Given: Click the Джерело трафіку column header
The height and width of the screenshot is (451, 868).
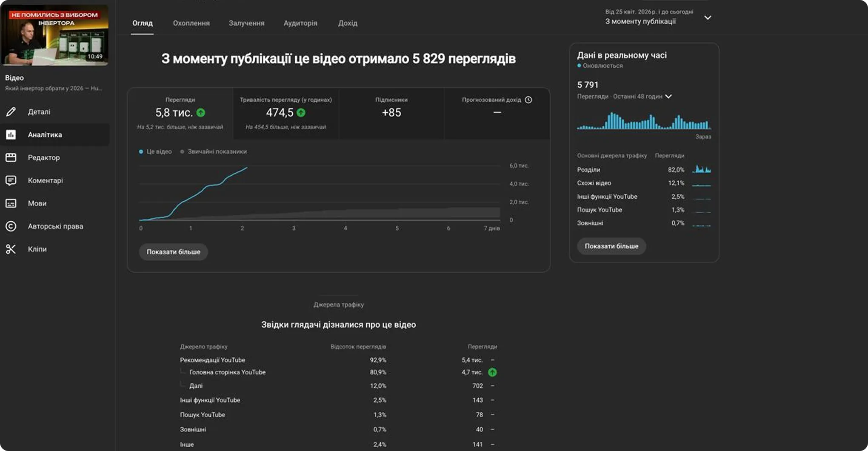Looking at the screenshot, I should 204,347.
